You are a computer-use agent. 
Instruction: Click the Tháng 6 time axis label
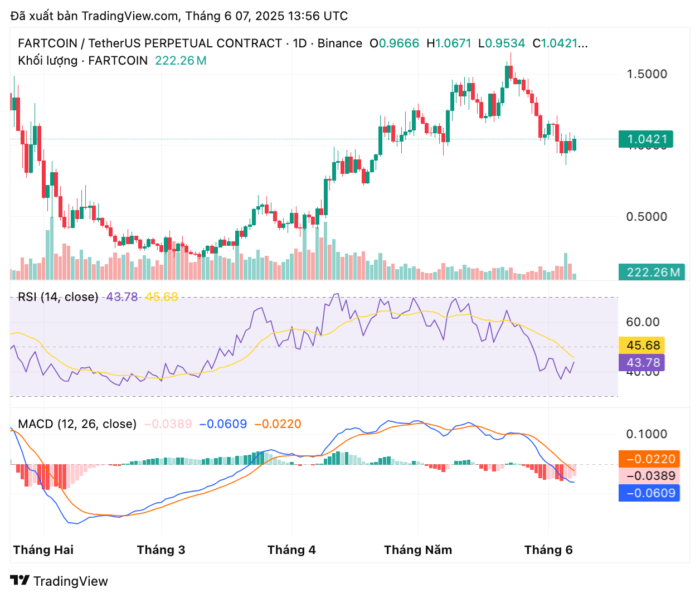548,550
